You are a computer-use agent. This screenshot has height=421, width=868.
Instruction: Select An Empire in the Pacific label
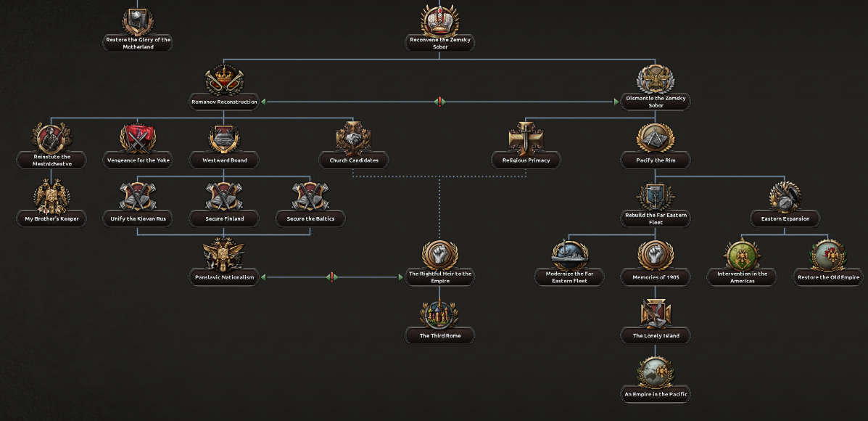655,395
